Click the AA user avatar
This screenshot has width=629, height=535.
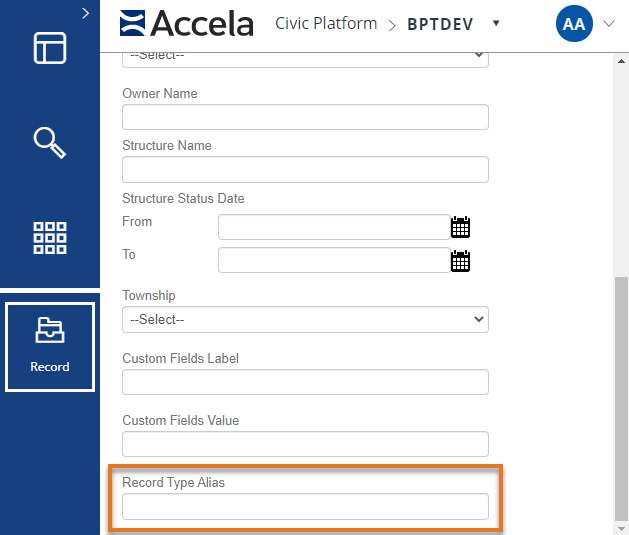[574, 24]
